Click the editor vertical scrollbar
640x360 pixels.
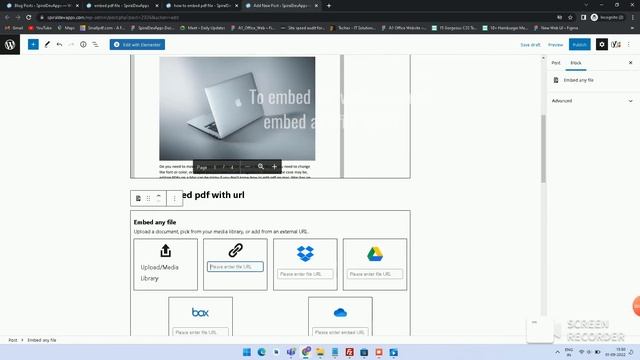pos(543,149)
